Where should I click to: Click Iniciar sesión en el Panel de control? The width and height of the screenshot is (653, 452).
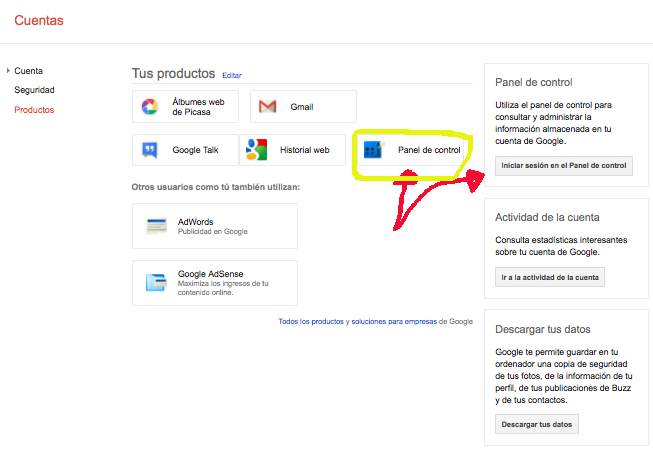[563, 166]
